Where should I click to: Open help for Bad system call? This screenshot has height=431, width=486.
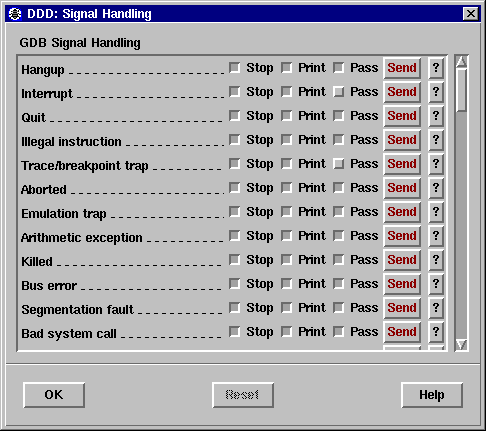coord(436,332)
